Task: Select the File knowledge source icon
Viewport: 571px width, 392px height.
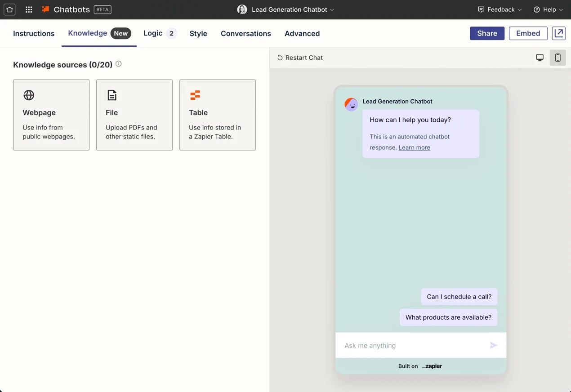Action: [x=112, y=95]
